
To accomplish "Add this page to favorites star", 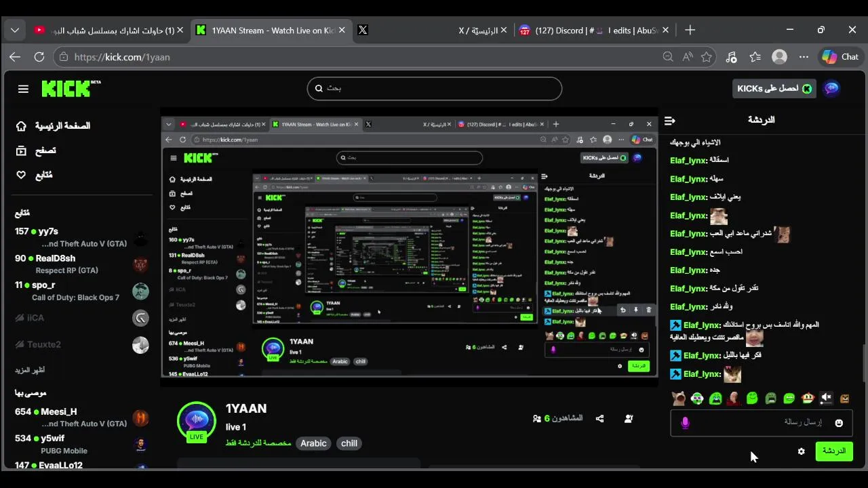I will pos(707,57).
